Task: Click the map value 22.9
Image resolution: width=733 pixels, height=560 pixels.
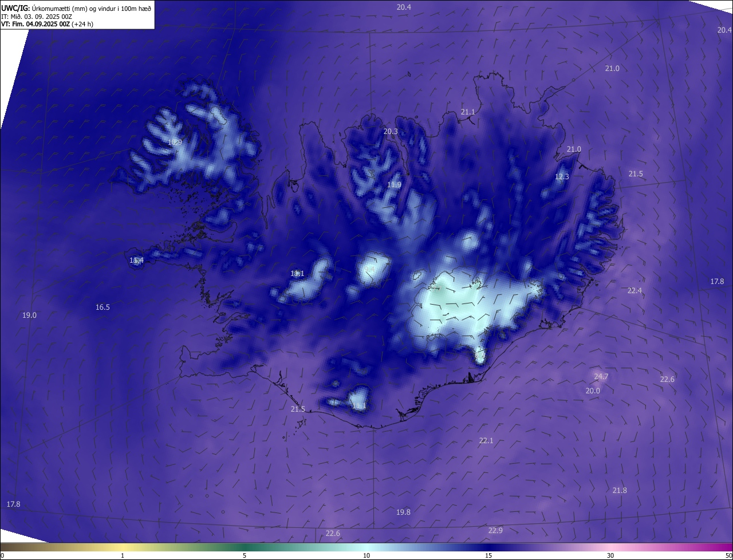Action: pyautogui.click(x=495, y=531)
